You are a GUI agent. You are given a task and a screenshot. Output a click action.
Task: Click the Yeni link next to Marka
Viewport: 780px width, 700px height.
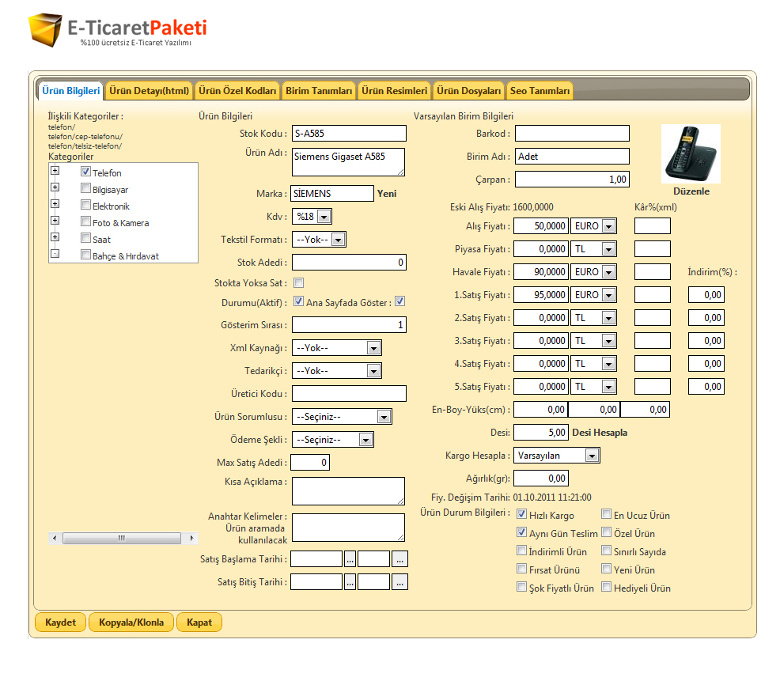386,193
